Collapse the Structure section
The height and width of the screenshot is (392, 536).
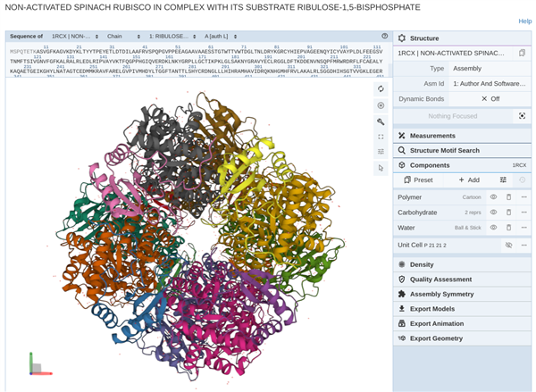click(462, 38)
